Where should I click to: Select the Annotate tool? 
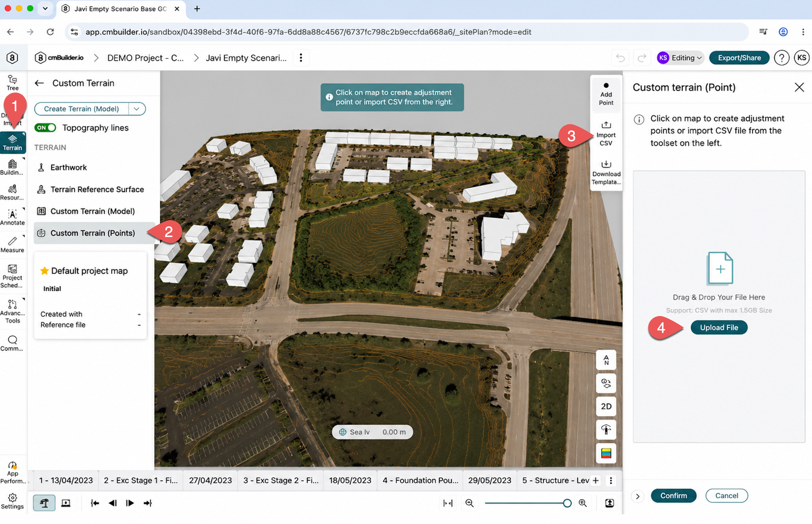13,218
